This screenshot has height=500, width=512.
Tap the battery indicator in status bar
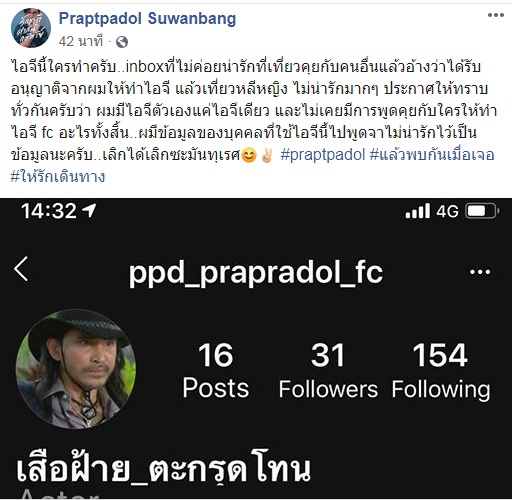pos(482,211)
